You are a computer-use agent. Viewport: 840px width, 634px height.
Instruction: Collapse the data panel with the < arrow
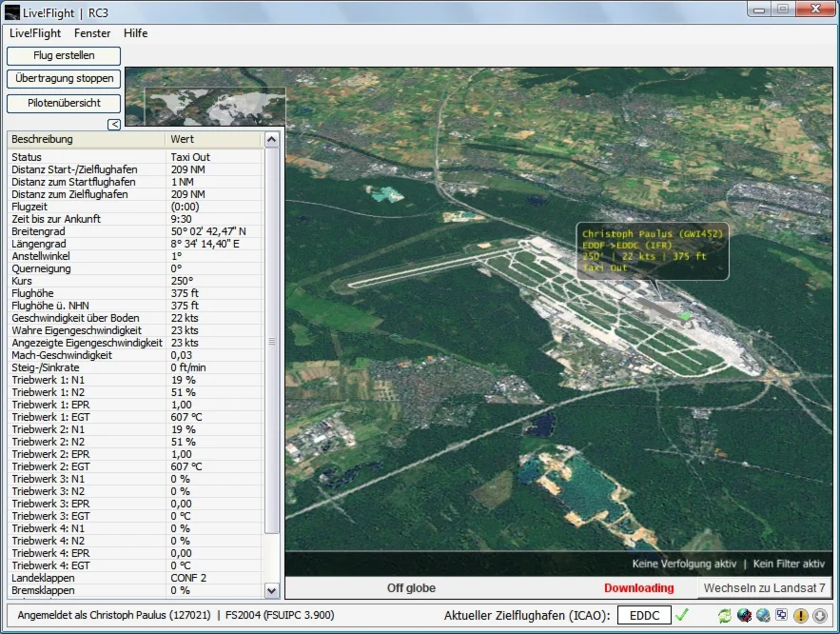click(114, 124)
